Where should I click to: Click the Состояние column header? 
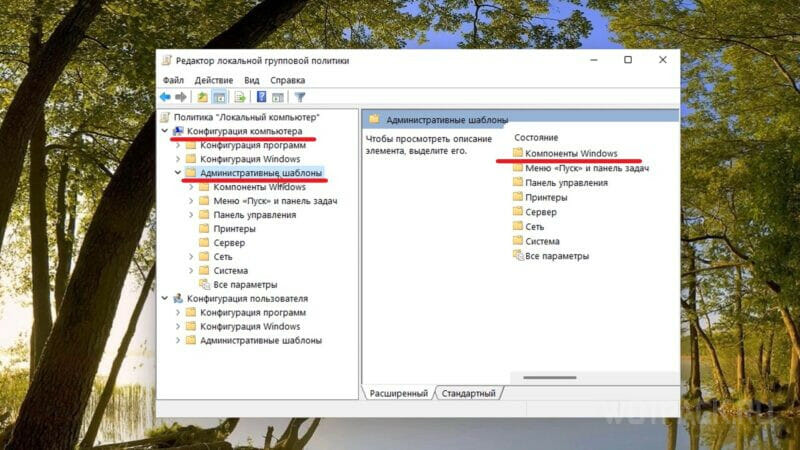(x=536, y=137)
